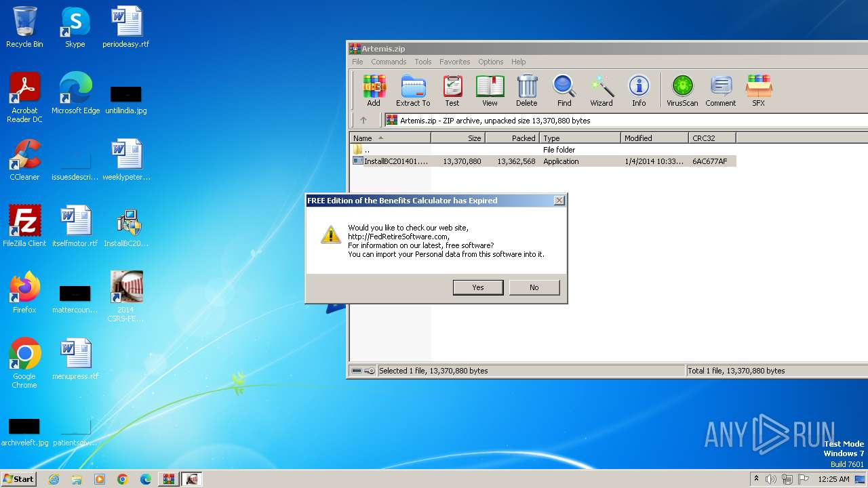The height and width of the screenshot is (488, 868).
Task: Open 2014 CSRS-FE desktop shortcut
Action: pyautogui.click(x=126, y=297)
